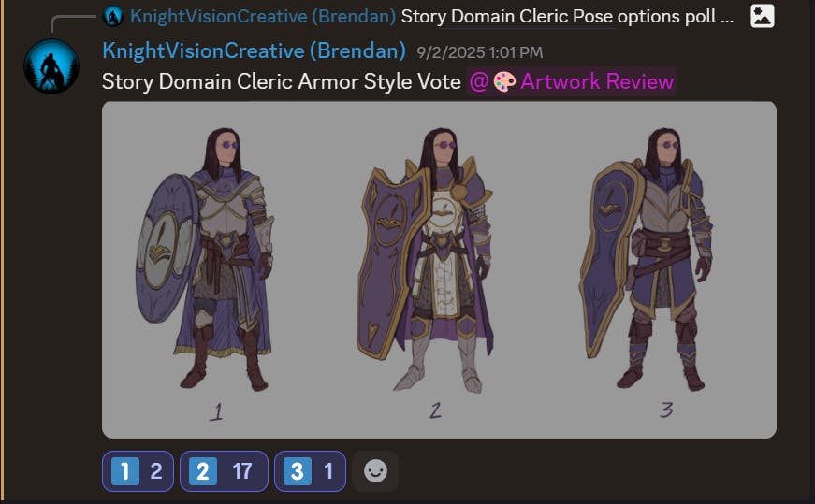815x504 pixels.
Task: Click the reply connector line above avatar
Action: click(x=73, y=22)
